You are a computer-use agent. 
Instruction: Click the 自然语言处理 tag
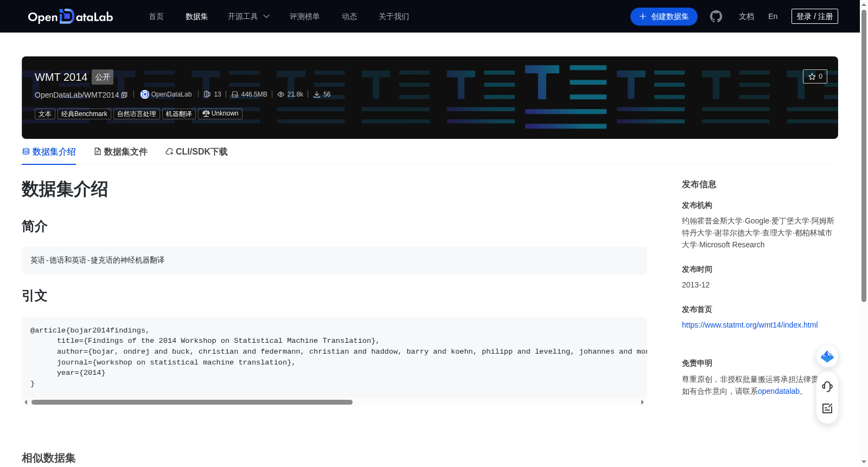(x=137, y=114)
